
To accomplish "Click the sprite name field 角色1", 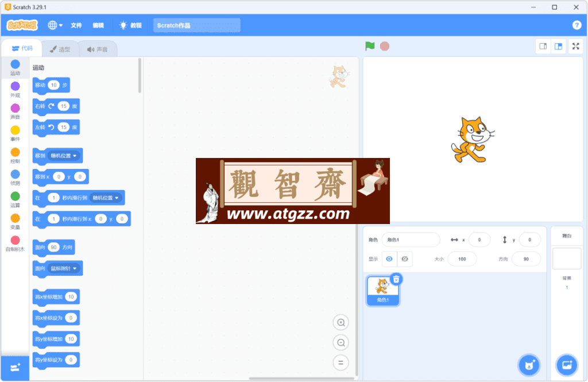I will 411,240.
